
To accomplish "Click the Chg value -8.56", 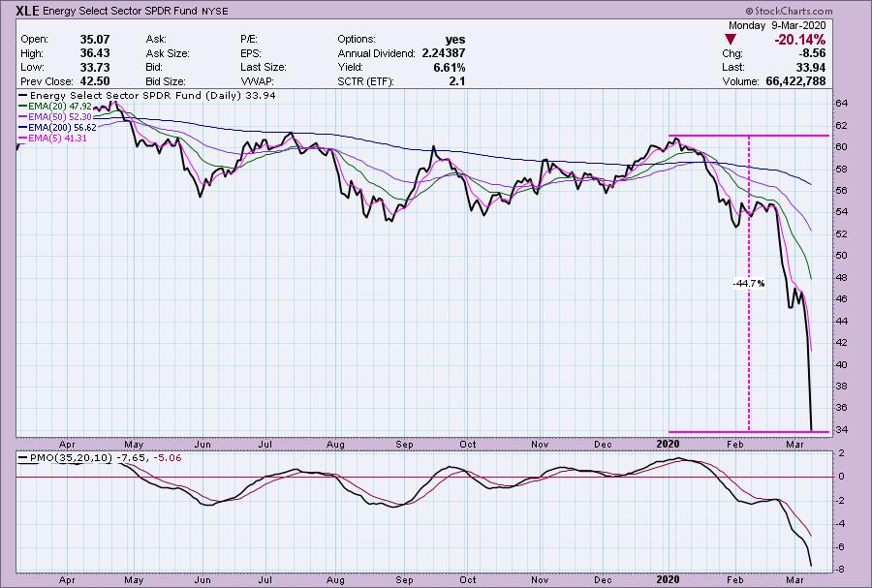I will pos(812,53).
